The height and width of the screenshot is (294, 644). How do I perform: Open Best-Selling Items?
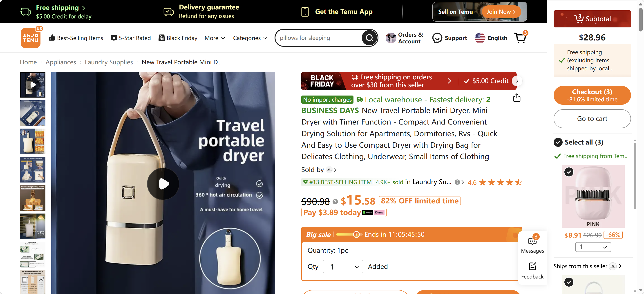(x=76, y=38)
